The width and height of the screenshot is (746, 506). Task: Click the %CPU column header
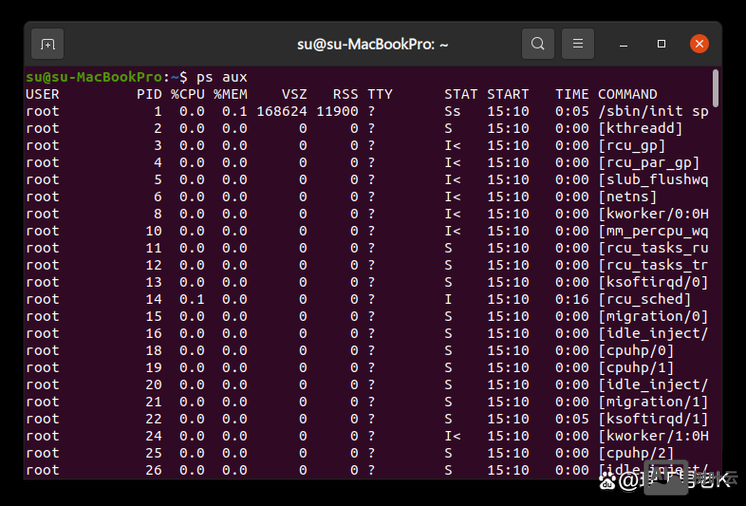pos(187,94)
